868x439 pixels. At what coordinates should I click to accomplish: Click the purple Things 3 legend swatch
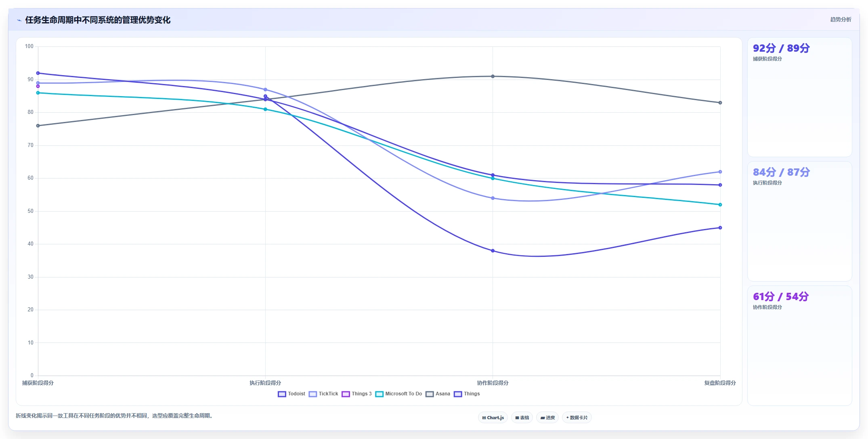tap(346, 394)
